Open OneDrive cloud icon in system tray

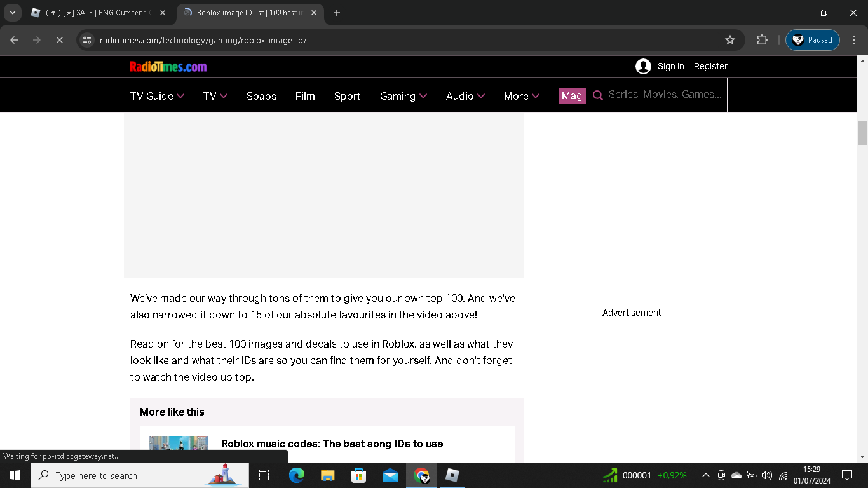tap(736, 475)
